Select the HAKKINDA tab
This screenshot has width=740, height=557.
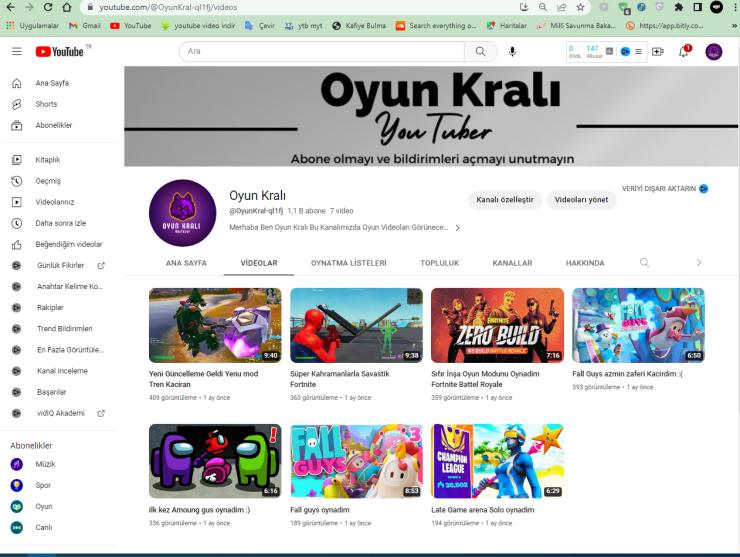(x=585, y=263)
